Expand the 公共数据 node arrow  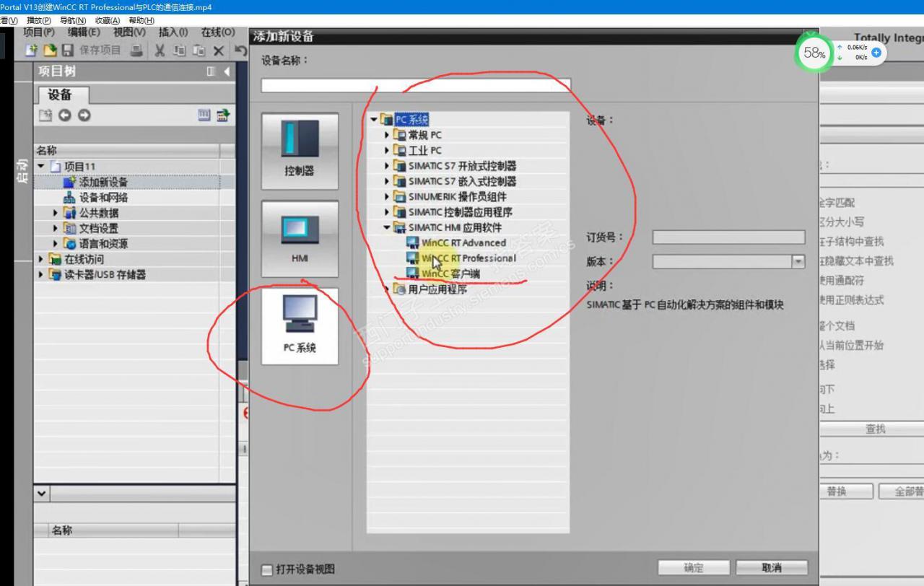[56, 213]
